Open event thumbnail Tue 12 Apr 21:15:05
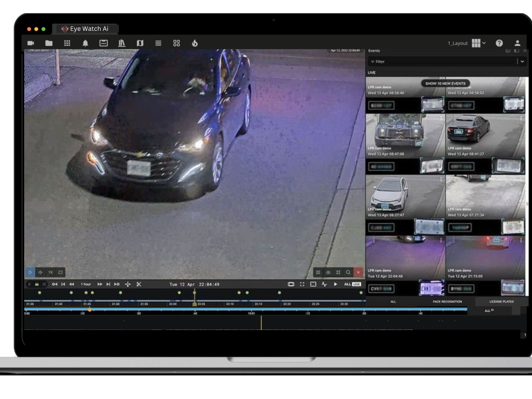This screenshot has height=399, width=532. pos(485,258)
